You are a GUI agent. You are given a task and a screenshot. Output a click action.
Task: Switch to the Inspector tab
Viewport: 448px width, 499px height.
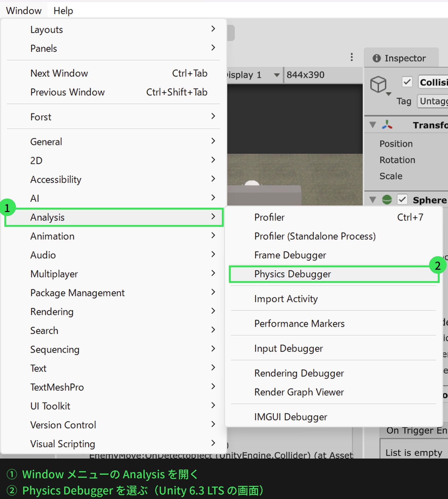(x=401, y=58)
